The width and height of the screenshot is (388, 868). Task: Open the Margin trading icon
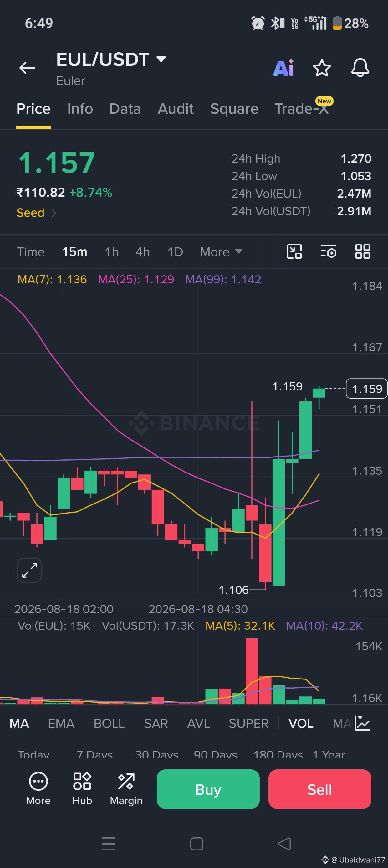(126, 788)
